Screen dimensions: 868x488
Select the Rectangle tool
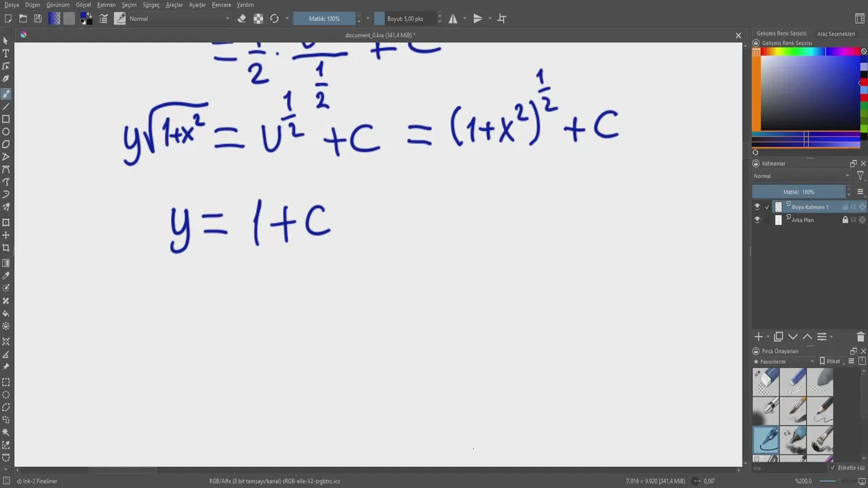[x=6, y=119]
